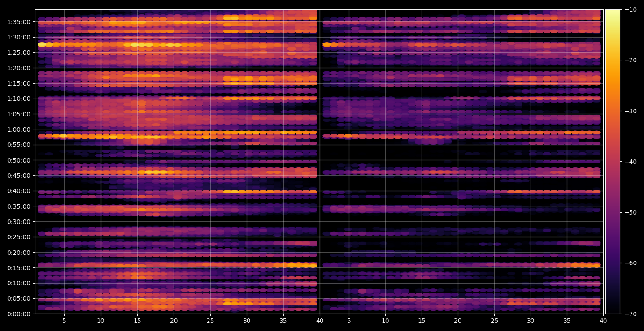
Task: Click the 1:10:00 time label
Action: (x=19, y=99)
